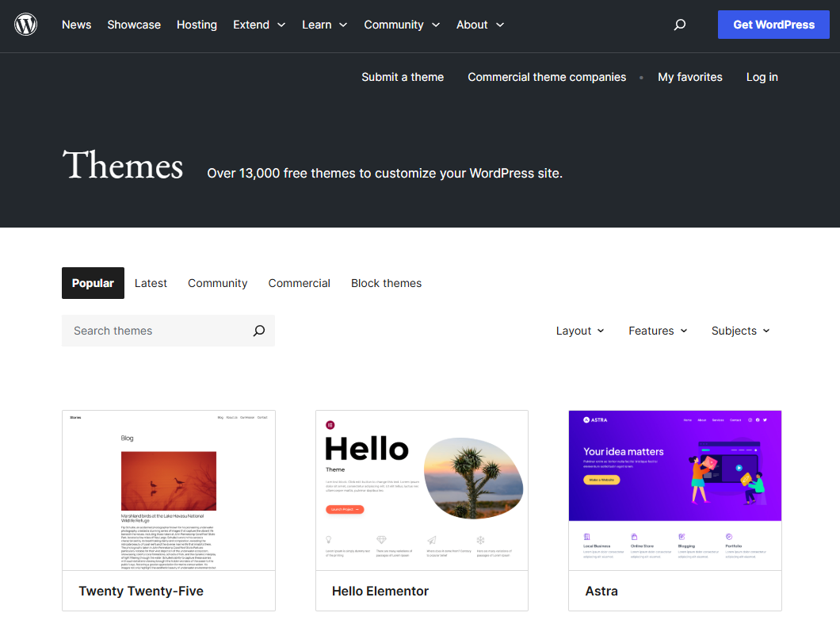This screenshot has height=628, width=840.
Task: Expand the About menu
Action: [x=479, y=25]
